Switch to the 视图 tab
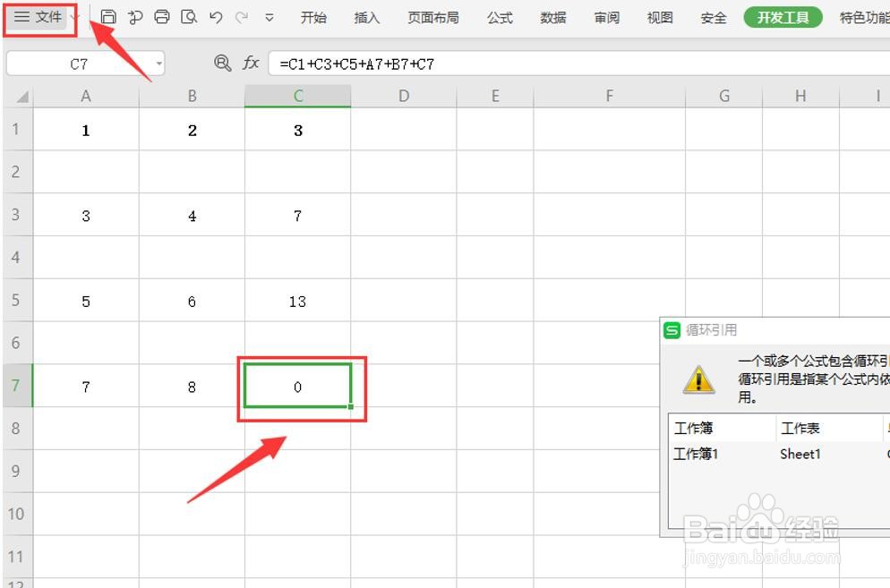Viewport: 890px width, 588px height. tap(660, 18)
